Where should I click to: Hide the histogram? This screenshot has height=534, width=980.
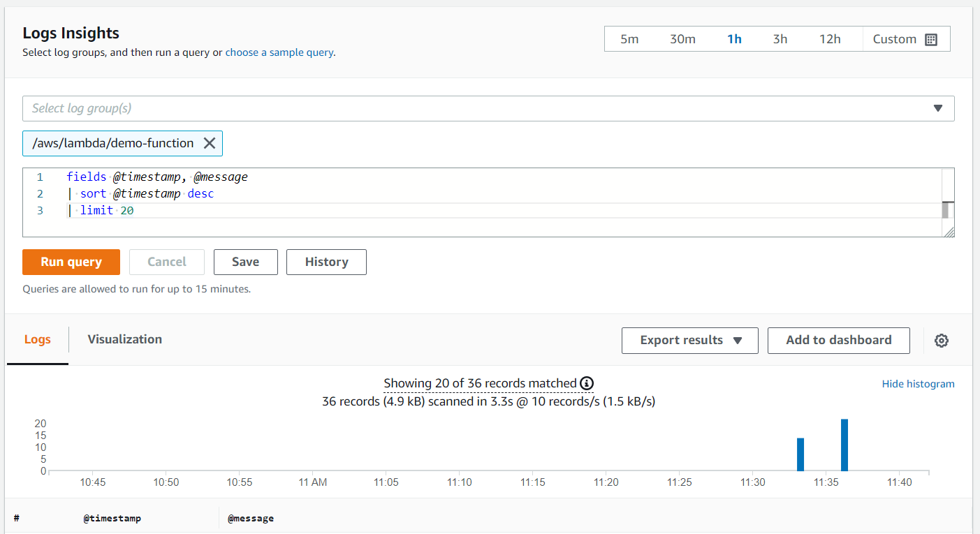(918, 384)
